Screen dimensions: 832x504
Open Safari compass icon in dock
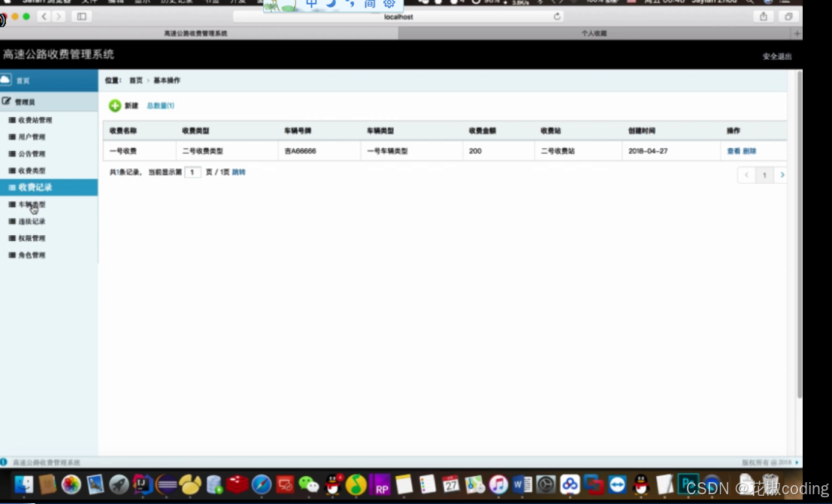point(262,484)
